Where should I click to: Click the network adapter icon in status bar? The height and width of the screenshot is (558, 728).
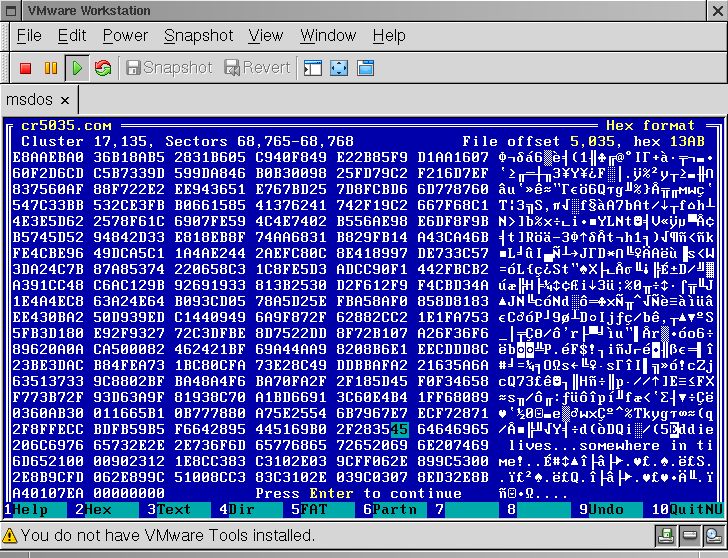pyautogui.click(x=713, y=536)
